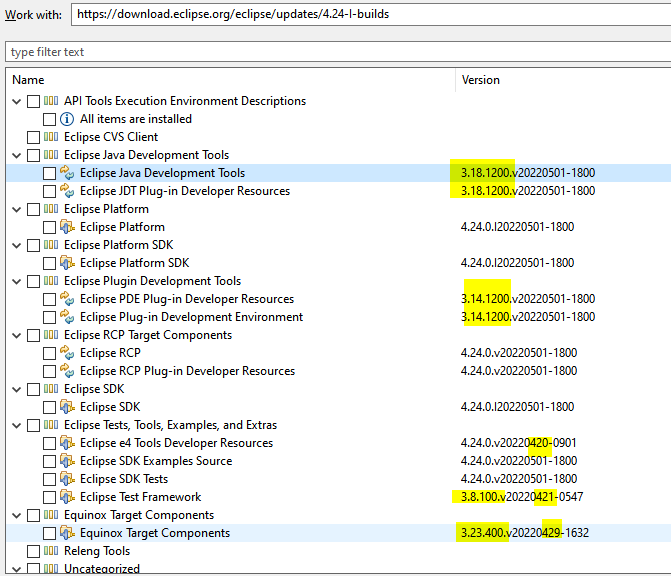Collapse the Equinox Target Components category
This screenshot has height=576, width=671.
click(x=17, y=515)
